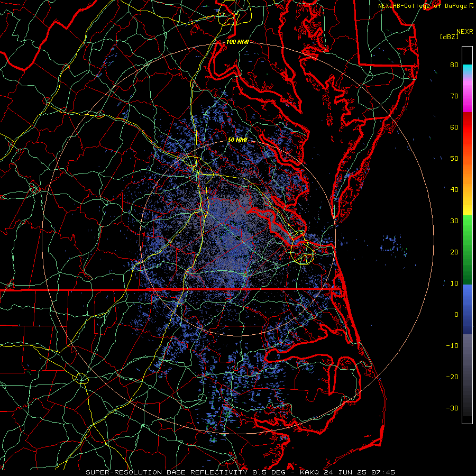Viewport: 476px width, 476px height.
Task: Click the 100 NMI range ring label
Action: (x=237, y=42)
